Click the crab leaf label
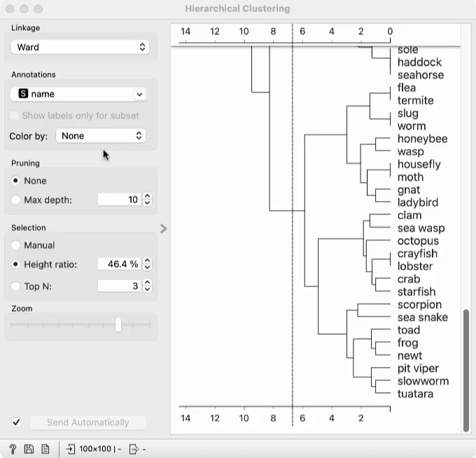The image size is (476, 458). point(409,279)
